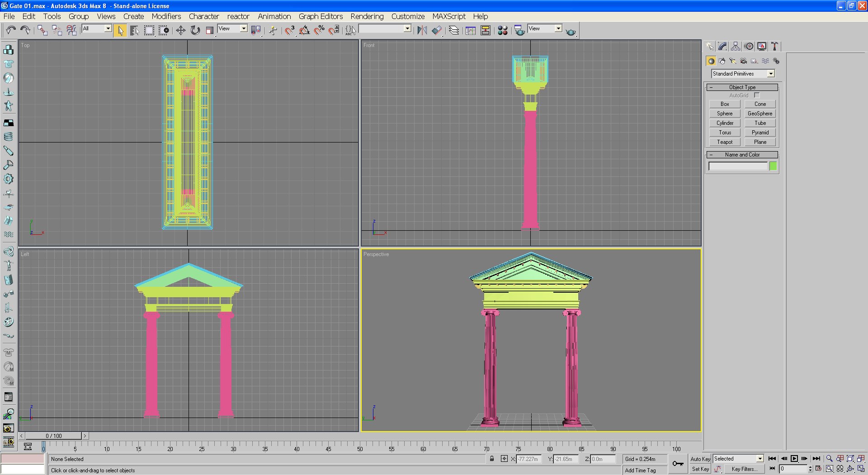
Task: Select the Undo arrow icon
Action: [11, 30]
